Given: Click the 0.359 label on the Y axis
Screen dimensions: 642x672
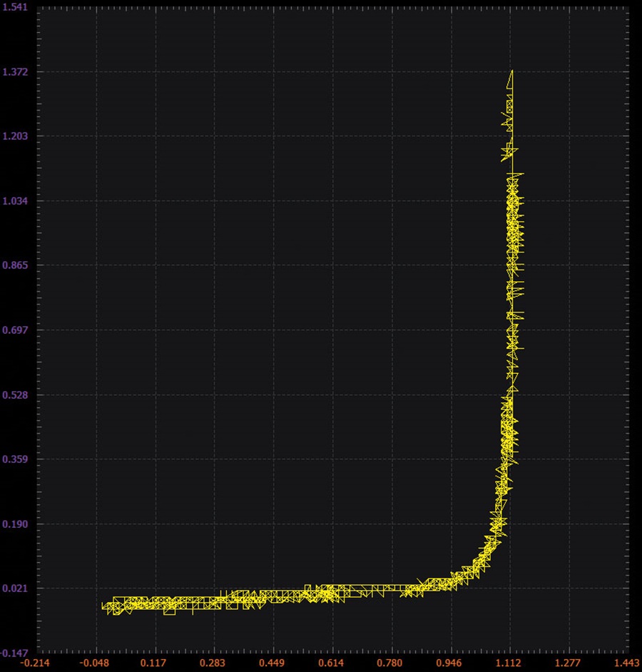Looking at the screenshot, I should (15, 459).
